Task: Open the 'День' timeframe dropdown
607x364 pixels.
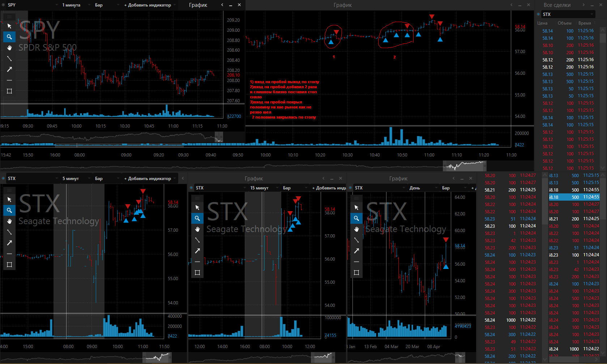Action: pos(424,188)
